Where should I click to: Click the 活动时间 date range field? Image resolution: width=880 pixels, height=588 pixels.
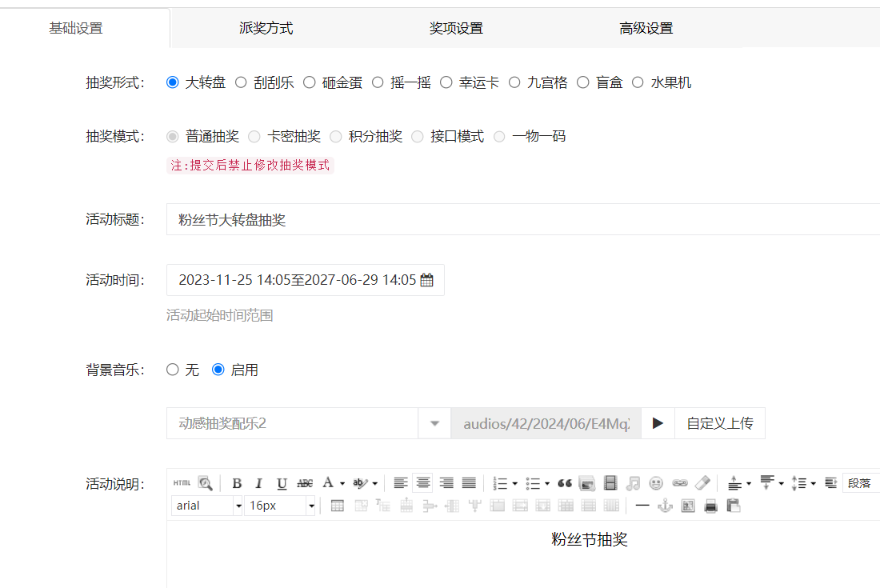pos(306,280)
